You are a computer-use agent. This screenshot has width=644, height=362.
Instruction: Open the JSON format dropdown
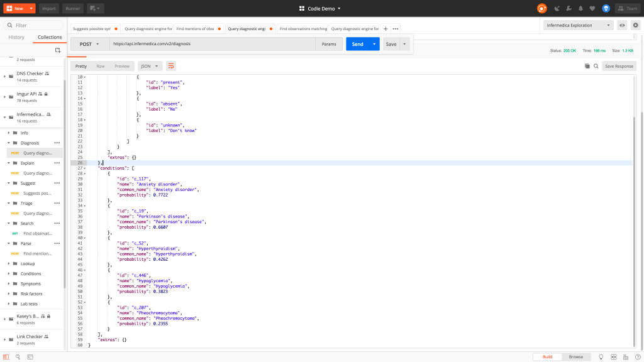pyautogui.click(x=150, y=66)
